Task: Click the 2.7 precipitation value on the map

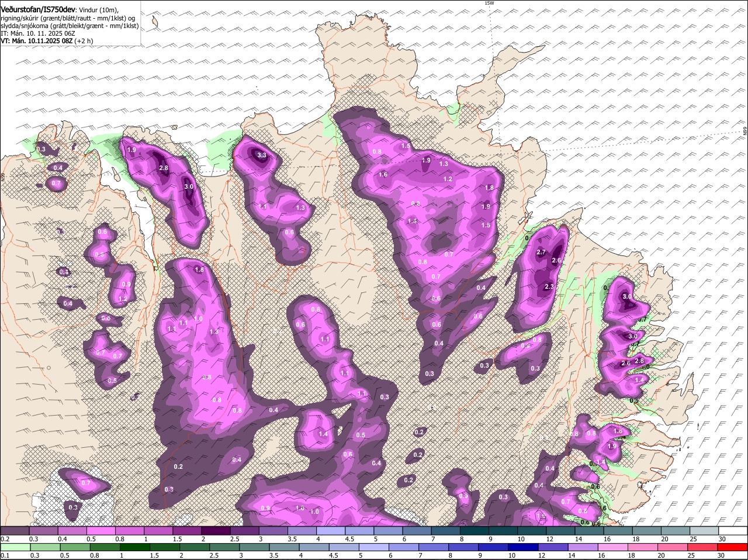Action: [541, 252]
